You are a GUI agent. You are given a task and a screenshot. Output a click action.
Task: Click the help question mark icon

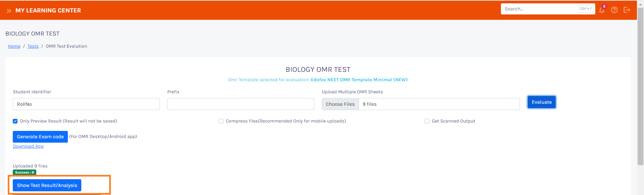click(614, 10)
